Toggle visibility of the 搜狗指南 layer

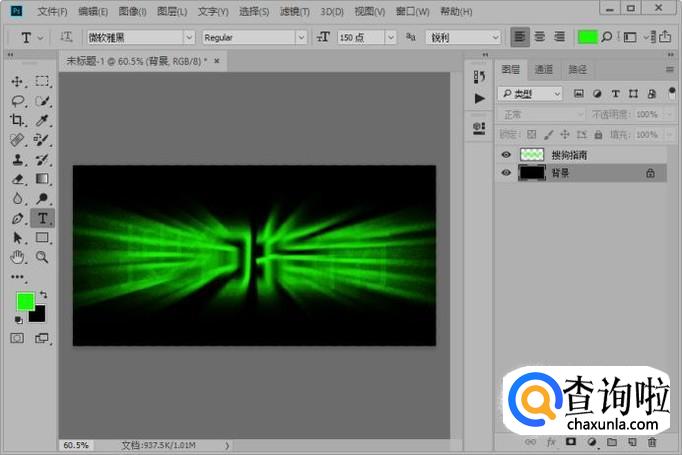pyautogui.click(x=505, y=155)
